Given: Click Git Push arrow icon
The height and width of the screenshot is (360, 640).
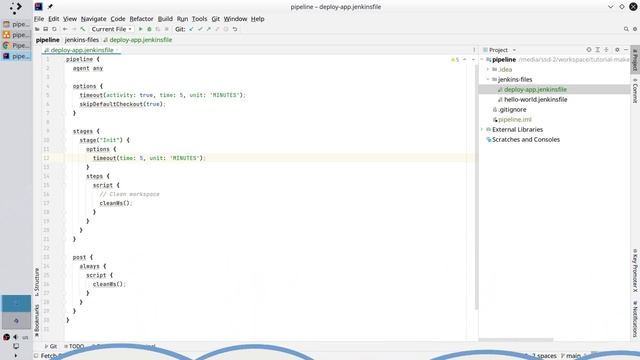Looking at the screenshot, I should click(x=209, y=29).
